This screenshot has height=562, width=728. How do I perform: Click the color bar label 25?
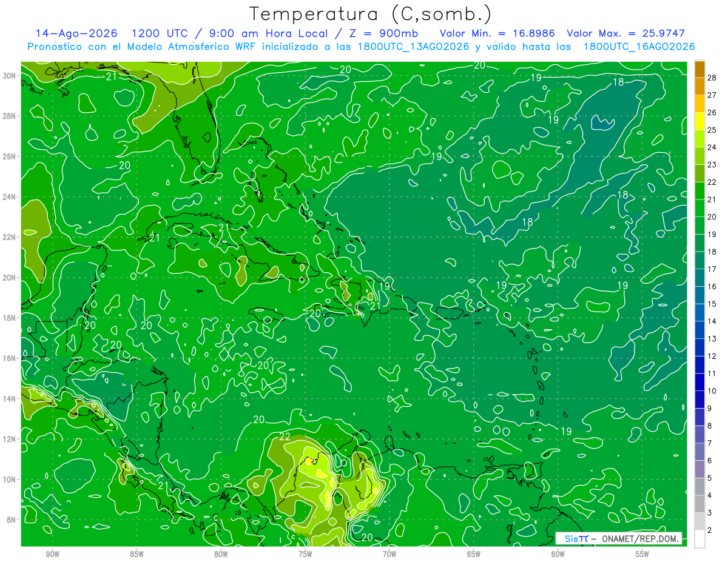coord(712,129)
